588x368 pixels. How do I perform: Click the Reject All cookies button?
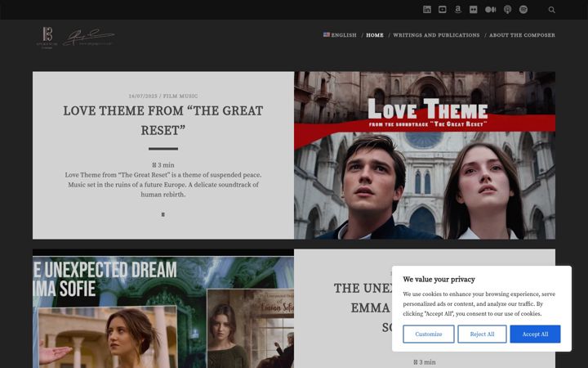coord(482,334)
